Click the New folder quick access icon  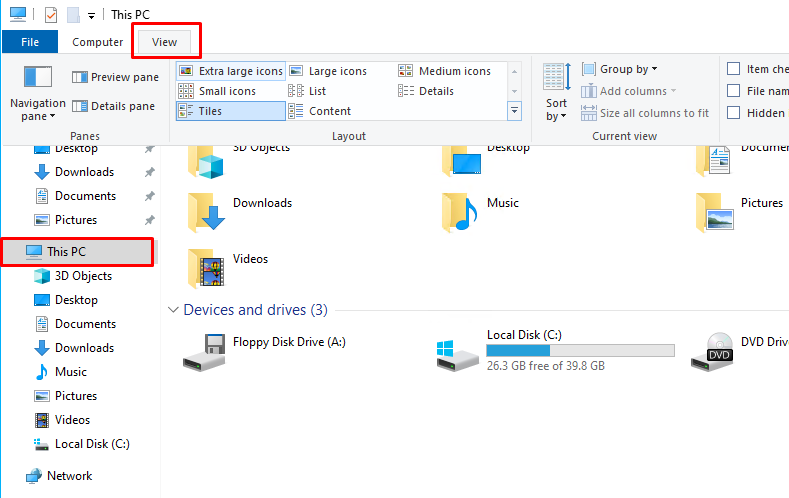[x=73, y=15]
